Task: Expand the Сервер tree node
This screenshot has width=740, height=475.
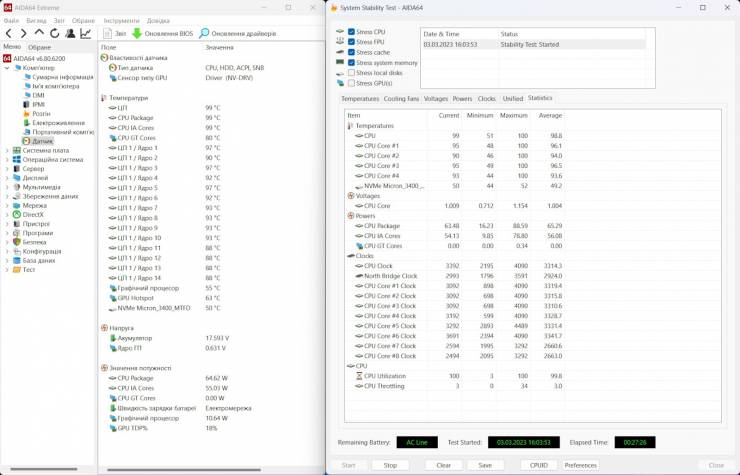Action: pyautogui.click(x=7, y=169)
